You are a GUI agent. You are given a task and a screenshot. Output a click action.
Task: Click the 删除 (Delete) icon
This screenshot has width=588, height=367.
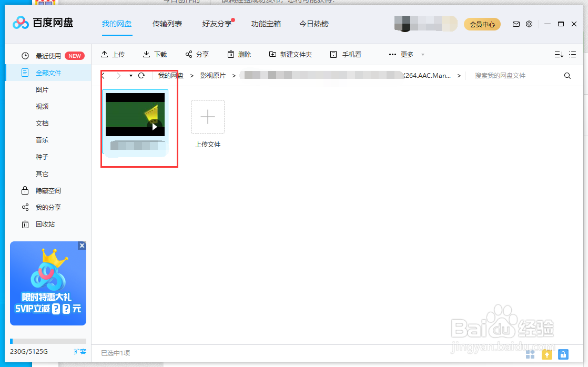click(x=239, y=54)
